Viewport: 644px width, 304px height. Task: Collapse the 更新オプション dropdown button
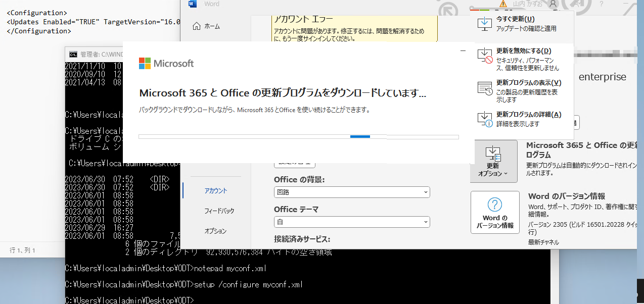pyautogui.click(x=493, y=161)
